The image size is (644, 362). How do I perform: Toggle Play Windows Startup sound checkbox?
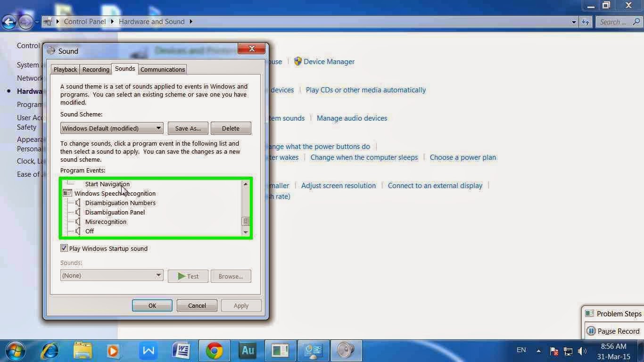point(64,248)
